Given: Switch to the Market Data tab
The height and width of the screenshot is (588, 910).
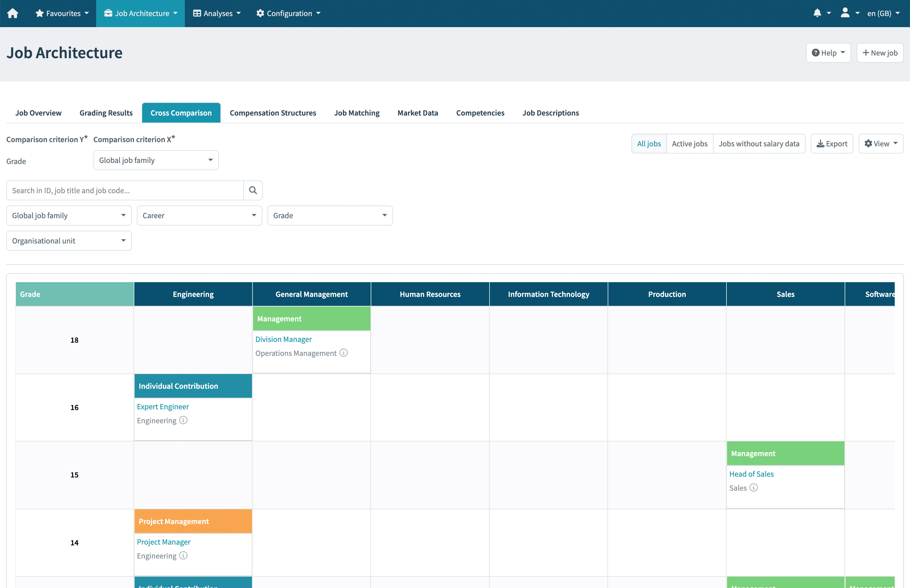Looking at the screenshot, I should 418,113.
